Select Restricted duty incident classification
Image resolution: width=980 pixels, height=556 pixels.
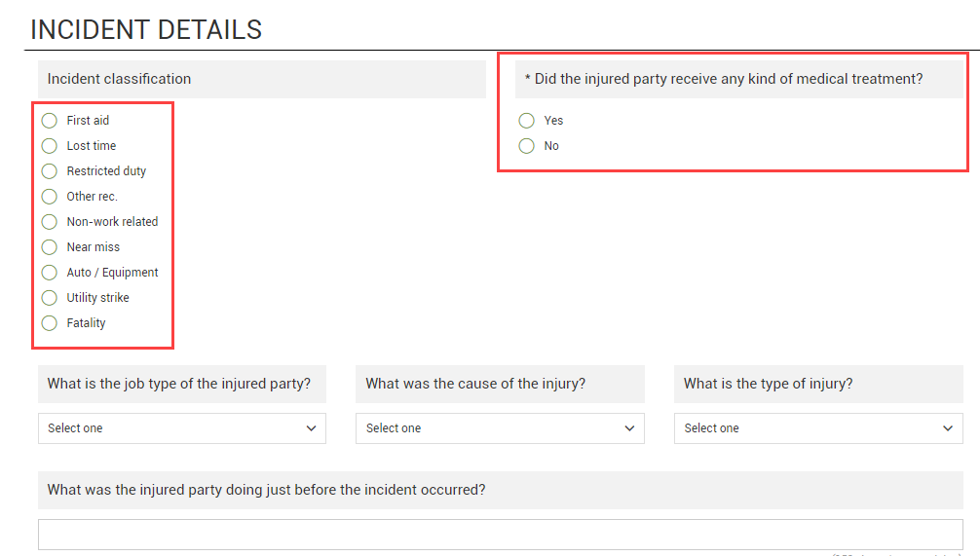click(x=50, y=171)
